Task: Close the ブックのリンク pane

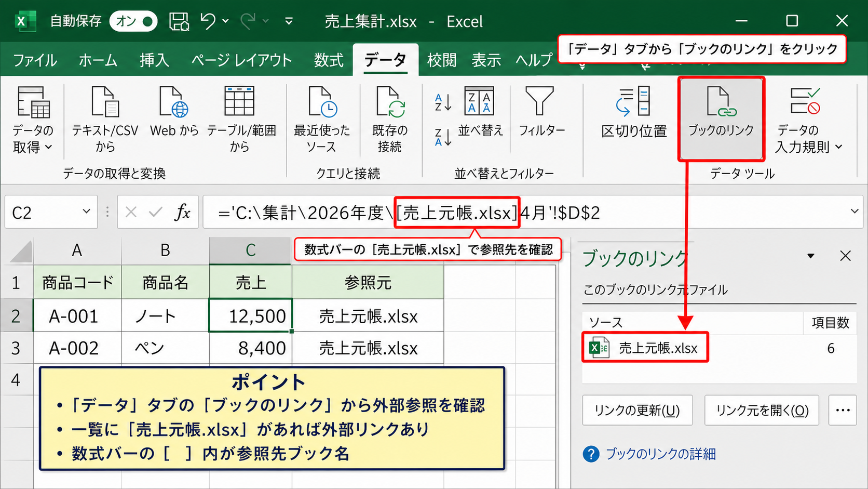Action: coord(845,256)
